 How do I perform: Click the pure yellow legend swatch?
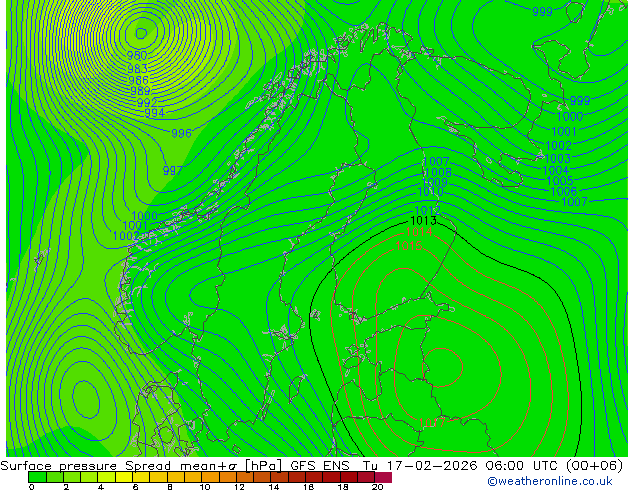[124, 477]
